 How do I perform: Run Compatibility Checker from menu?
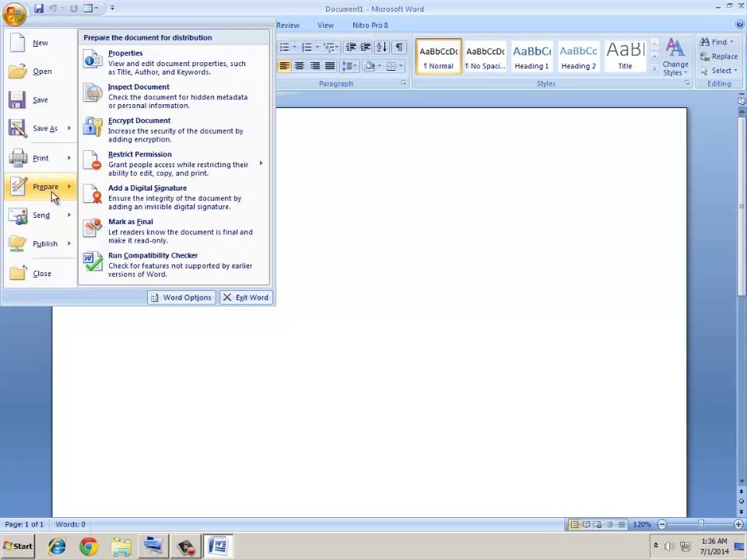click(174, 264)
